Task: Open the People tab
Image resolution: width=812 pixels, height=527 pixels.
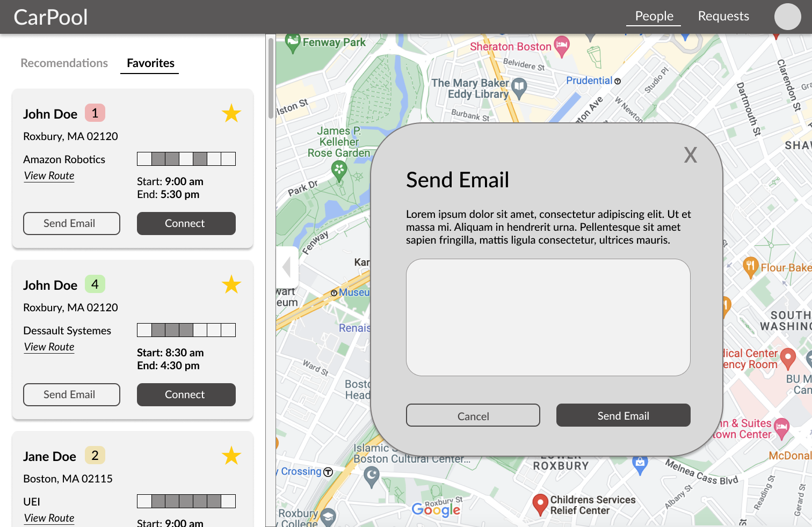Action: tap(654, 16)
